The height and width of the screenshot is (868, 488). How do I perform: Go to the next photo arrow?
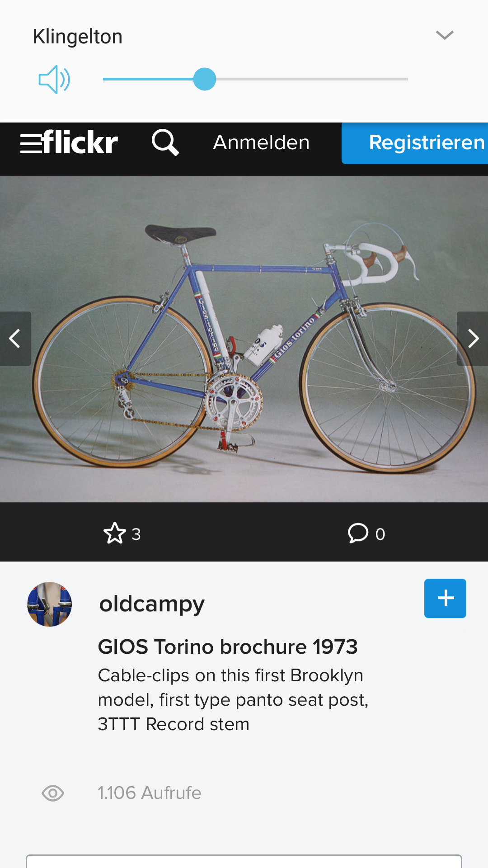tap(473, 339)
